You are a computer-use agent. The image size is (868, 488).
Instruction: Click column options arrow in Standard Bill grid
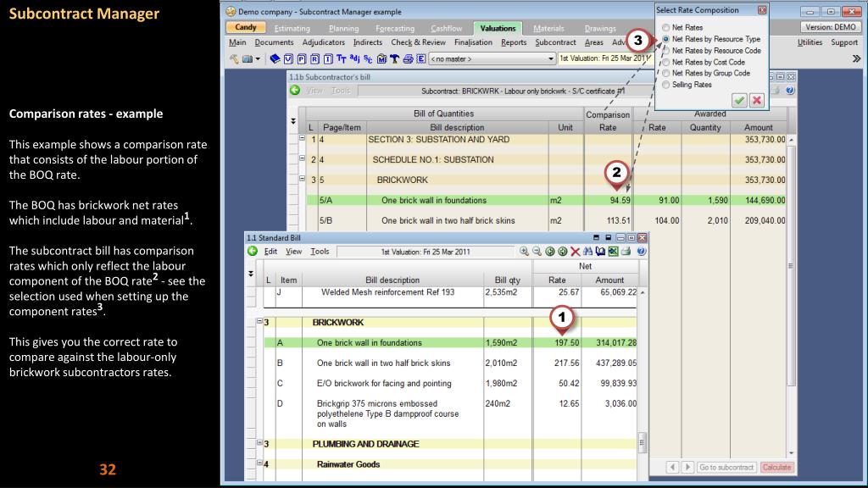coord(251,274)
